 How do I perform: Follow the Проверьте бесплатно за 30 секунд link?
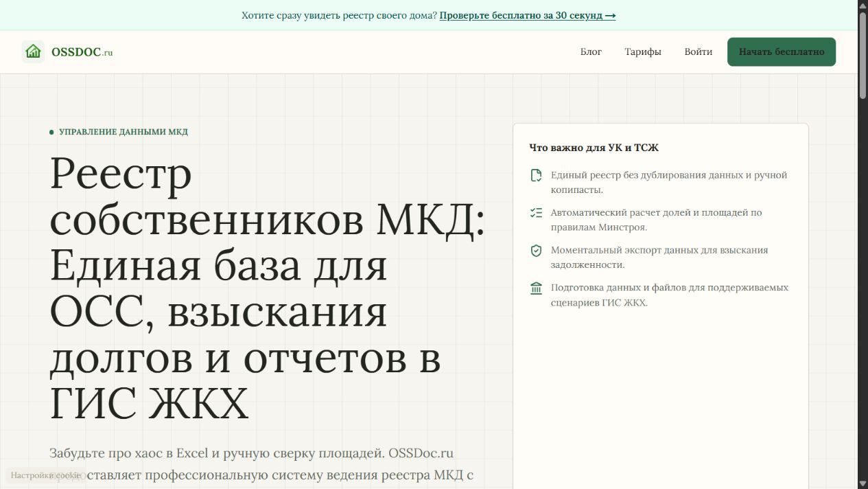527,15
